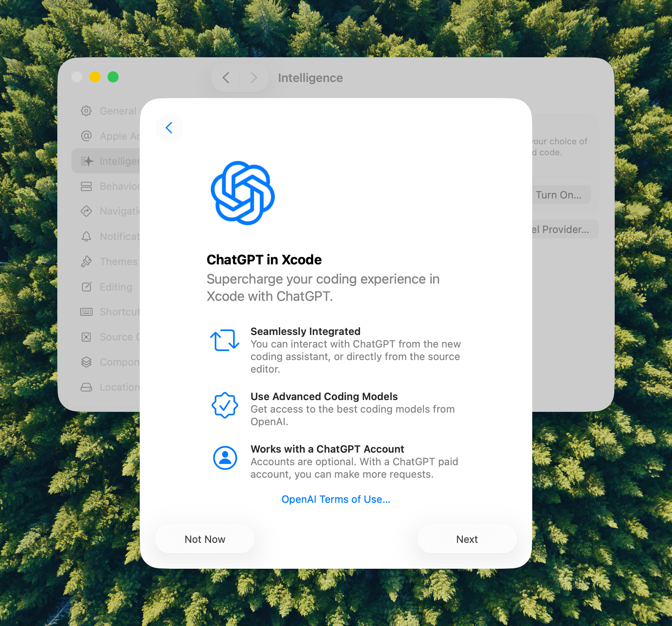Click the ChatGPT Account person icon
The image size is (672, 626).
(x=225, y=458)
